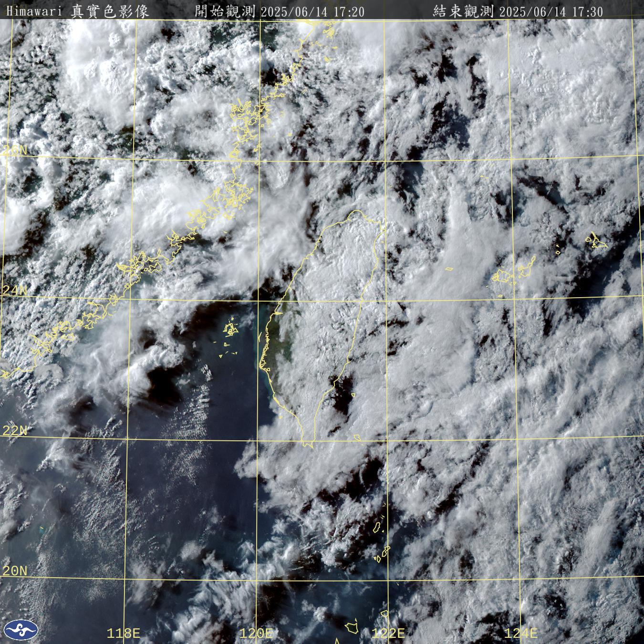644x644 pixels.
Task: Click the '120E' longitude label
Action: (256, 634)
